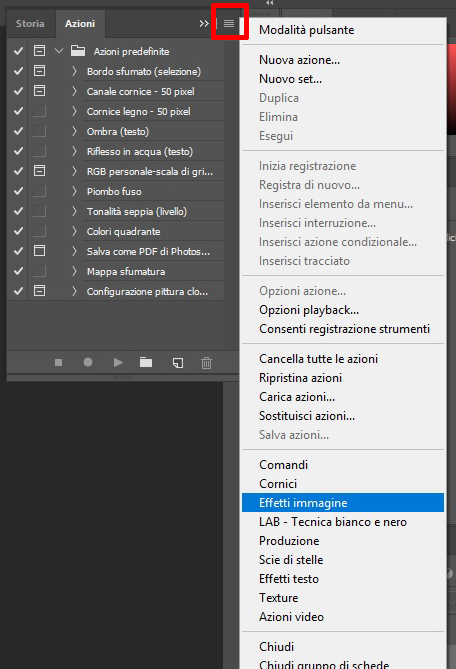Screen dimensions: 456x669
Task: Click the Azioni predefinite folder icon
Action: (78, 51)
